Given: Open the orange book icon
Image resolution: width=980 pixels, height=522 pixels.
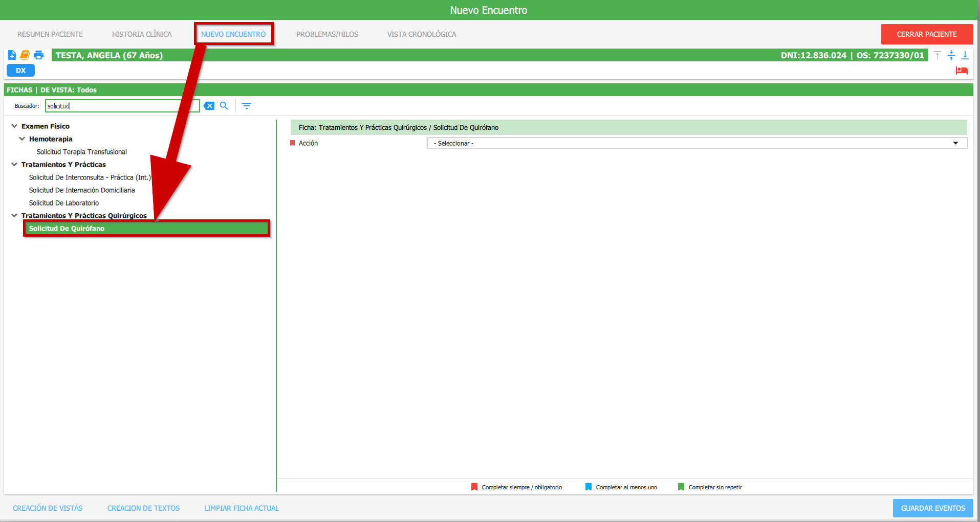Looking at the screenshot, I should [x=25, y=55].
